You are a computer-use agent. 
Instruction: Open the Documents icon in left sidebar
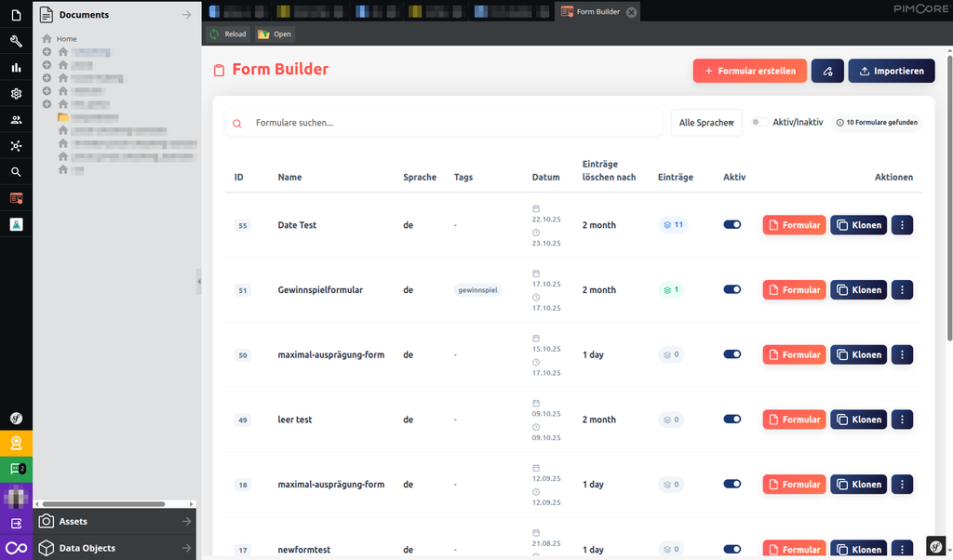coord(17,15)
